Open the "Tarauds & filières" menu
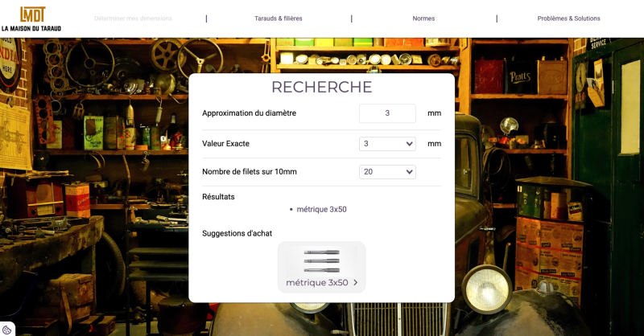Screen dimensions: 644x336 coord(279,18)
